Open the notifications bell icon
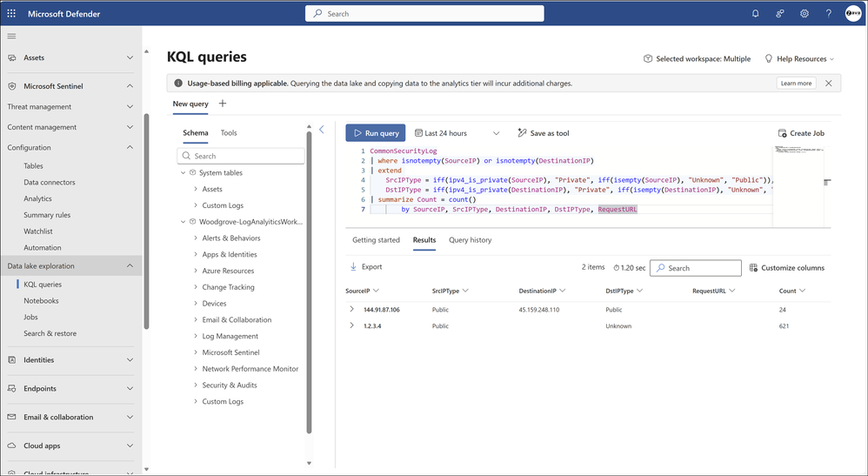Viewport: 868px width, 476px height. (755, 13)
